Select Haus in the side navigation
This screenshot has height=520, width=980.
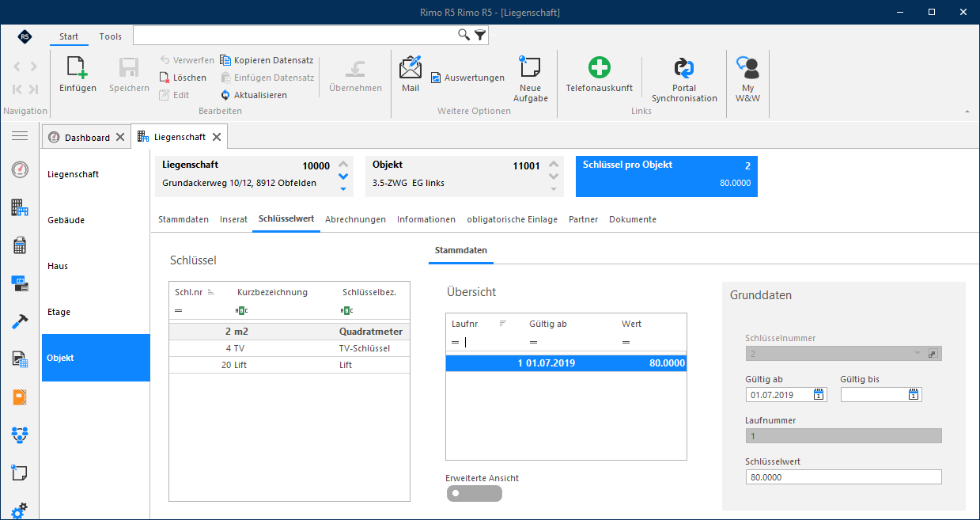96,266
